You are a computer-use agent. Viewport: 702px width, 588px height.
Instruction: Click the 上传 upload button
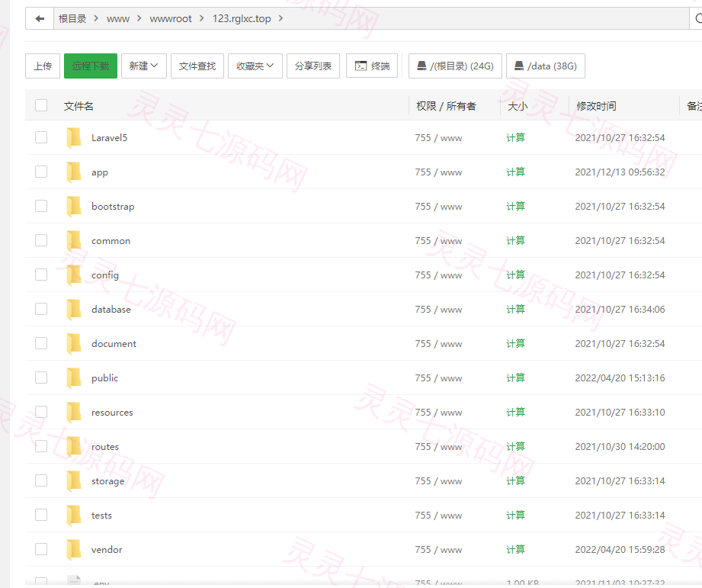coord(43,66)
